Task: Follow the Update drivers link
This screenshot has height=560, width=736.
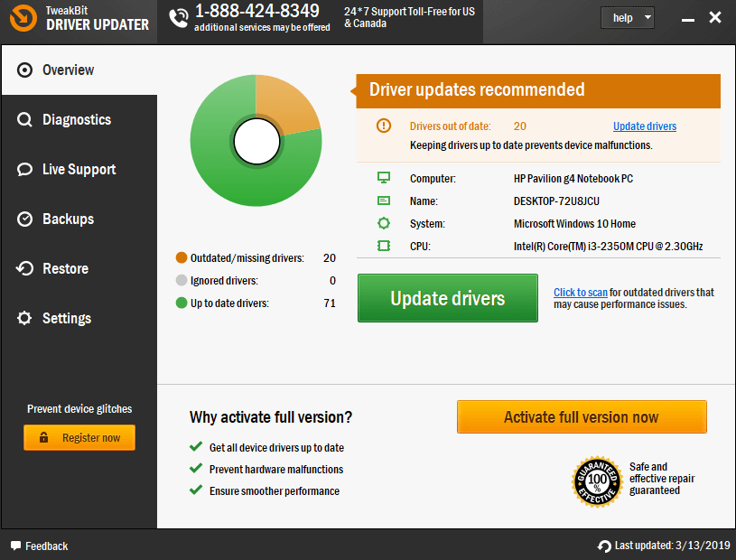Action: (x=645, y=126)
